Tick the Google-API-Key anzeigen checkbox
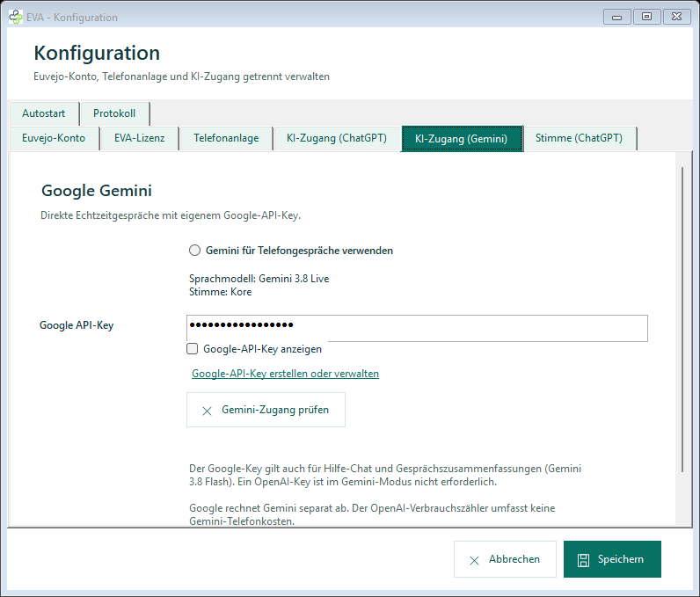Screen dimensions: 700x597 coord(193,348)
